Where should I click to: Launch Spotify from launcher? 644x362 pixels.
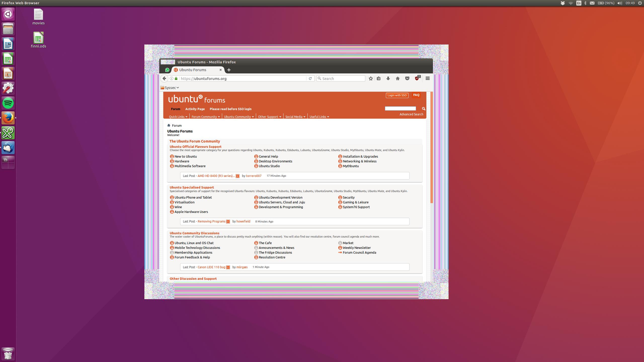pyautogui.click(x=8, y=103)
